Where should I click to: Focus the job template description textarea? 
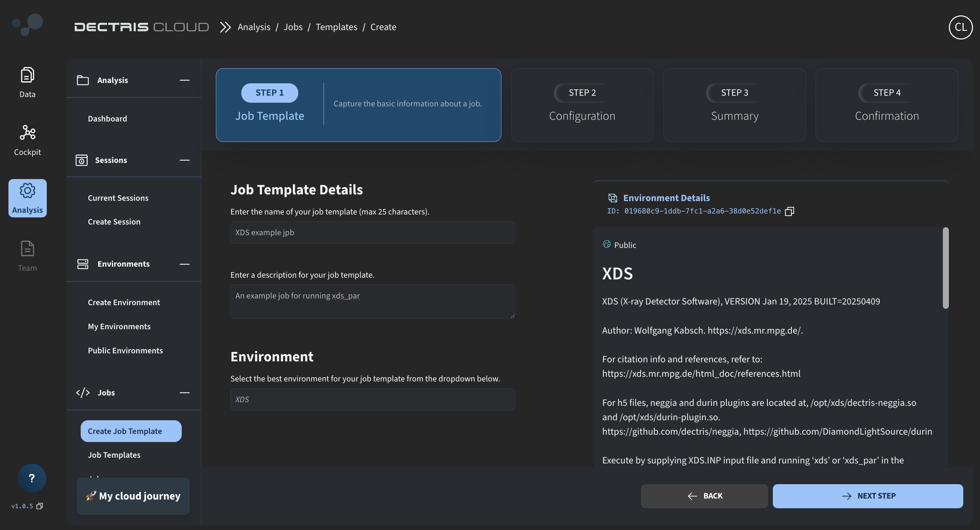pos(373,301)
